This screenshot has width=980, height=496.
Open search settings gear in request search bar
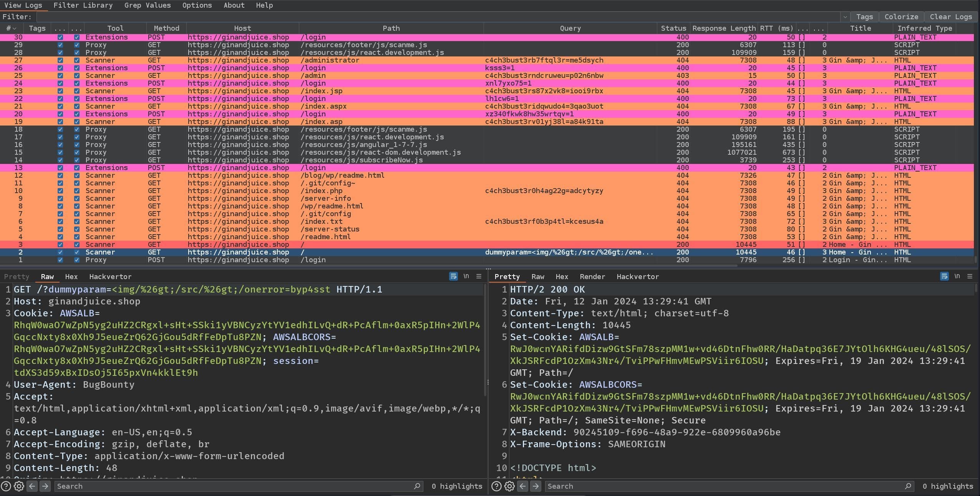coord(19,486)
